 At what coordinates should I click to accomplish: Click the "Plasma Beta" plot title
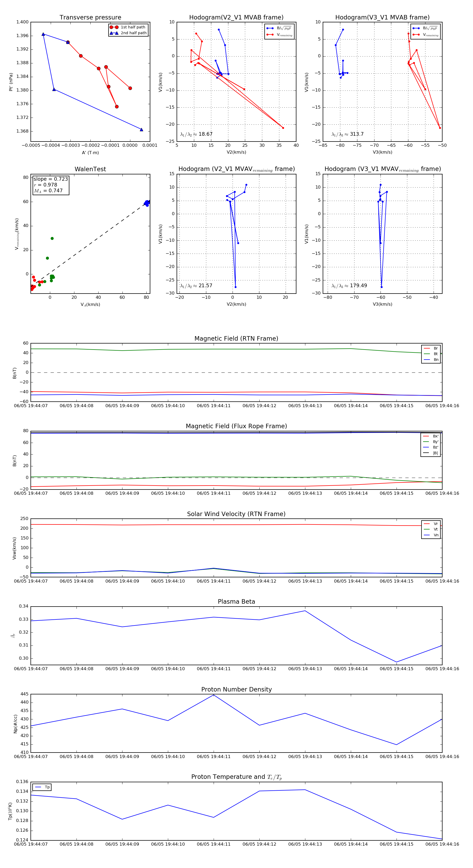(236, 602)
